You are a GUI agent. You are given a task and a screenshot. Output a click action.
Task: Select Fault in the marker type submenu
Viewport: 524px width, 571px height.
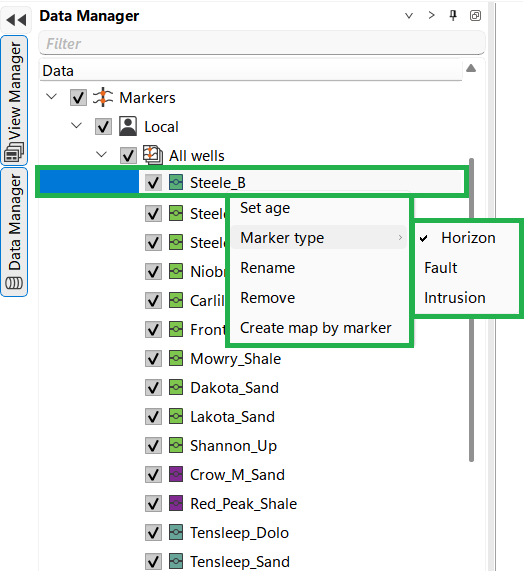[441, 268]
